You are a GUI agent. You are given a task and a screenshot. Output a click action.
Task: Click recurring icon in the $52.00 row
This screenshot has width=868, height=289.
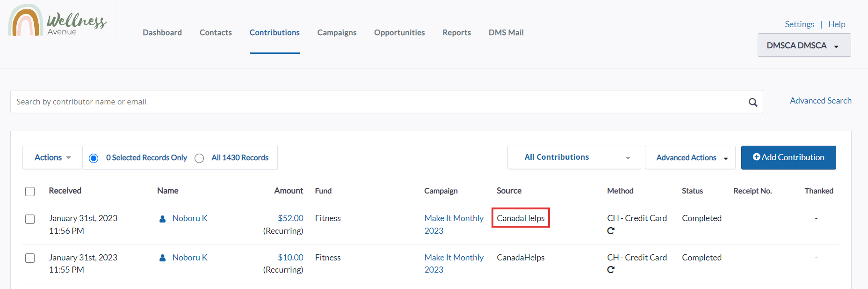[x=611, y=230]
